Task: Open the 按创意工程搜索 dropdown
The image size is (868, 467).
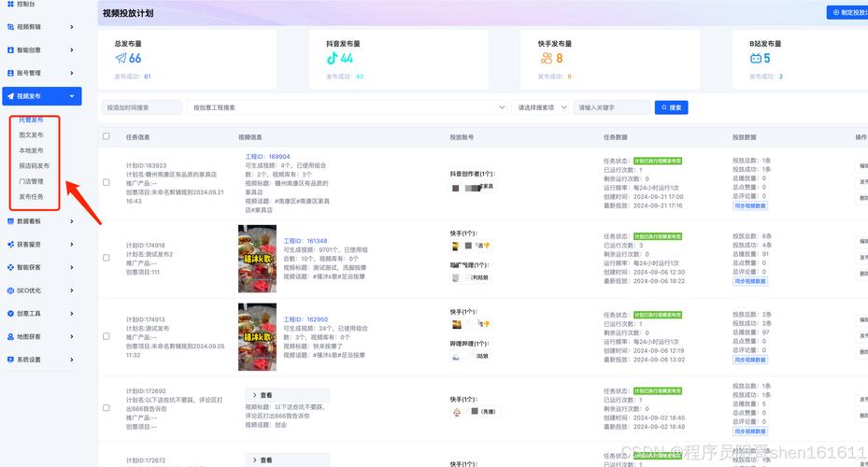Action: tap(348, 107)
